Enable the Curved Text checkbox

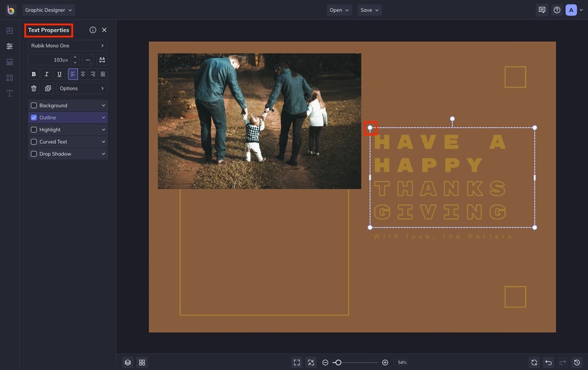point(34,141)
